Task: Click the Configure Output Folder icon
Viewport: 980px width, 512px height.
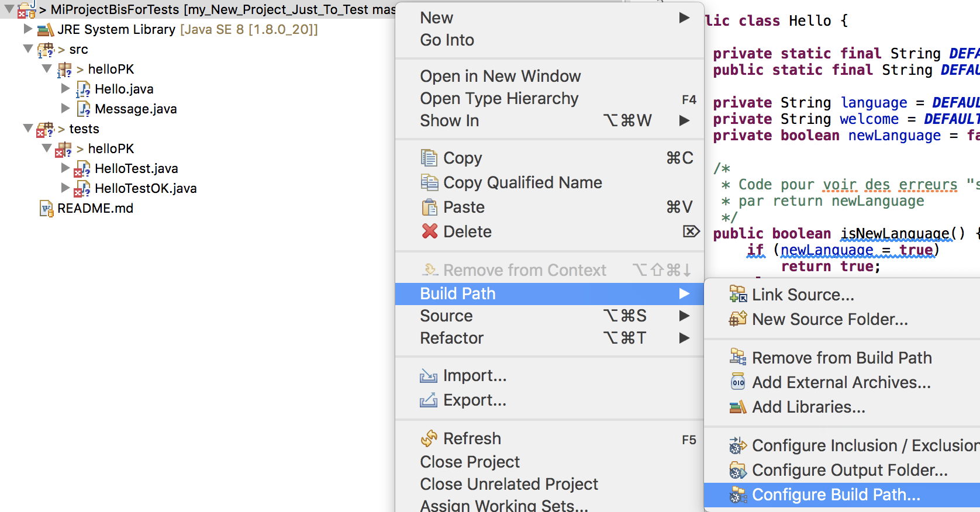Action: (x=738, y=470)
